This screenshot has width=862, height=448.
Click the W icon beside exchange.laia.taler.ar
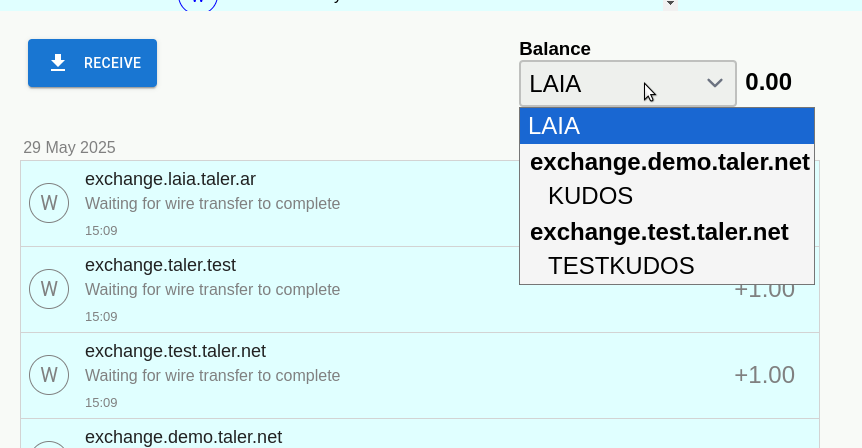pyautogui.click(x=49, y=203)
